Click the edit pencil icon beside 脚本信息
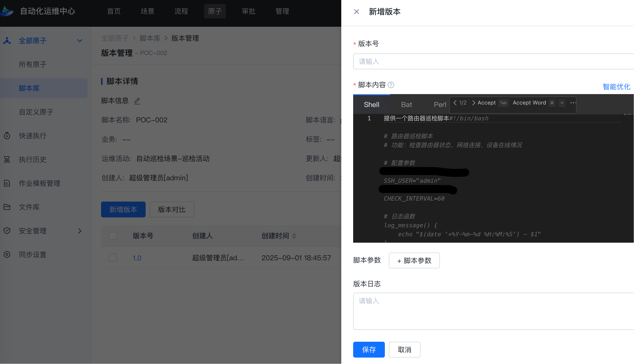The height and width of the screenshot is (364, 634). pyautogui.click(x=137, y=101)
